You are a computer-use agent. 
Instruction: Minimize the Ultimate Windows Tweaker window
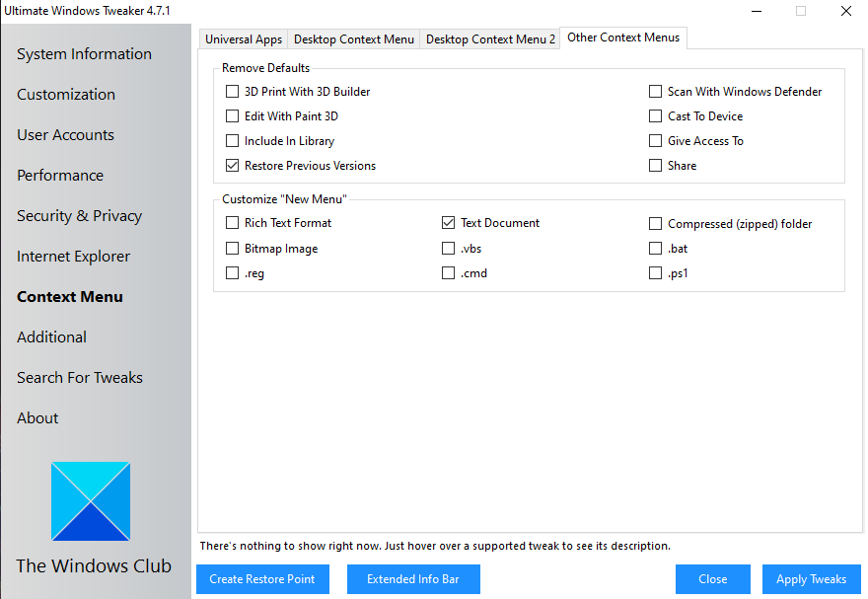coord(757,11)
